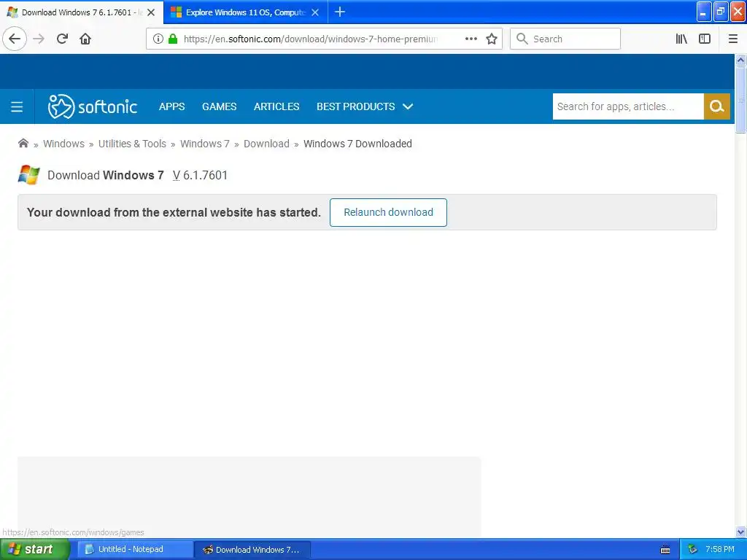The image size is (747, 560).
Task: Open the Windows Start button
Action: (x=34, y=550)
